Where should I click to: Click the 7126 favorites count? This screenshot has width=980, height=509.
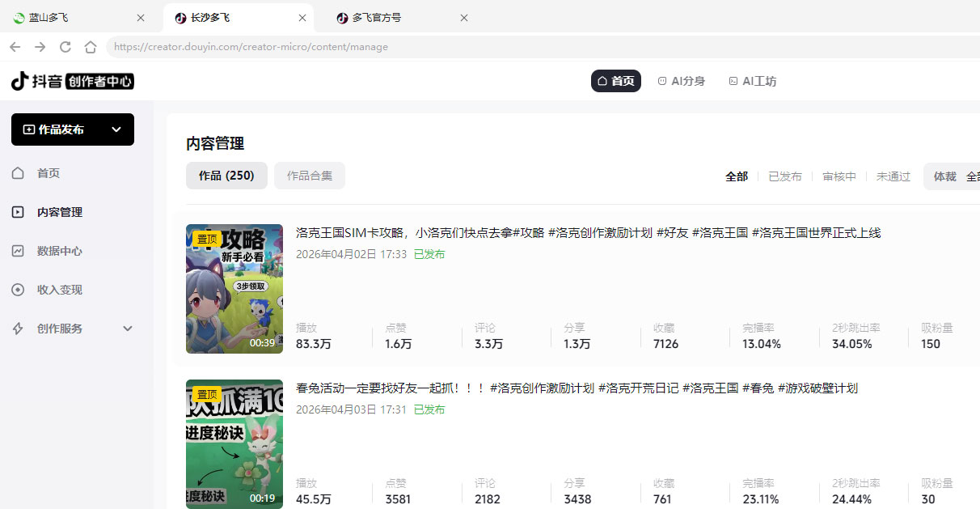(666, 344)
